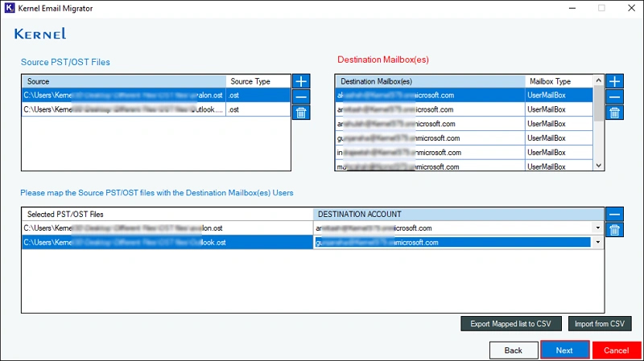The image size is (644, 361).
Task: Remove selected destination mailbox with minus icon
Action: 614,96
